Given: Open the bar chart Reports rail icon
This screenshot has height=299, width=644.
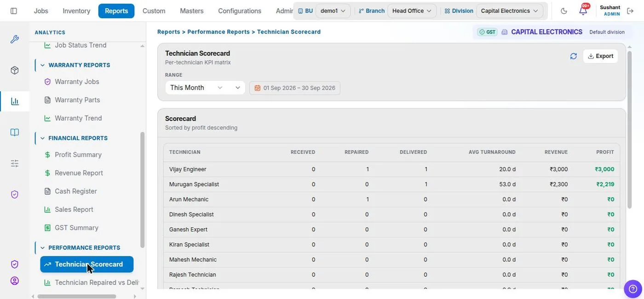Looking at the screenshot, I should click(x=15, y=102).
